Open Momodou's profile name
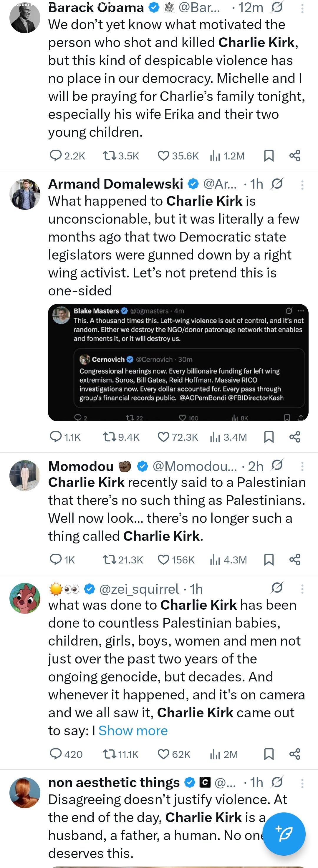Image resolution: width=318 pixels, height=868 pixels. point(81,466)
